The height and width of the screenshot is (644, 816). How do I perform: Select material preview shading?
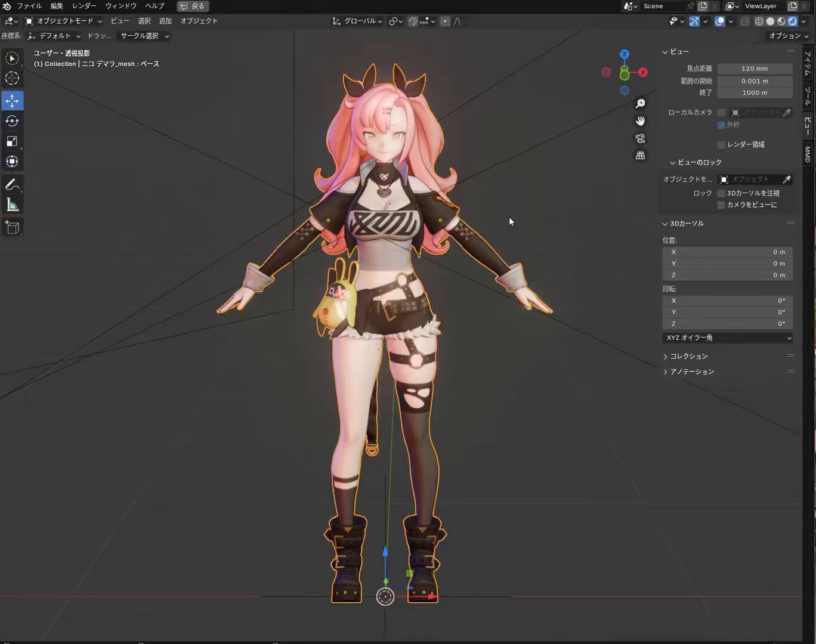[781, 21]
